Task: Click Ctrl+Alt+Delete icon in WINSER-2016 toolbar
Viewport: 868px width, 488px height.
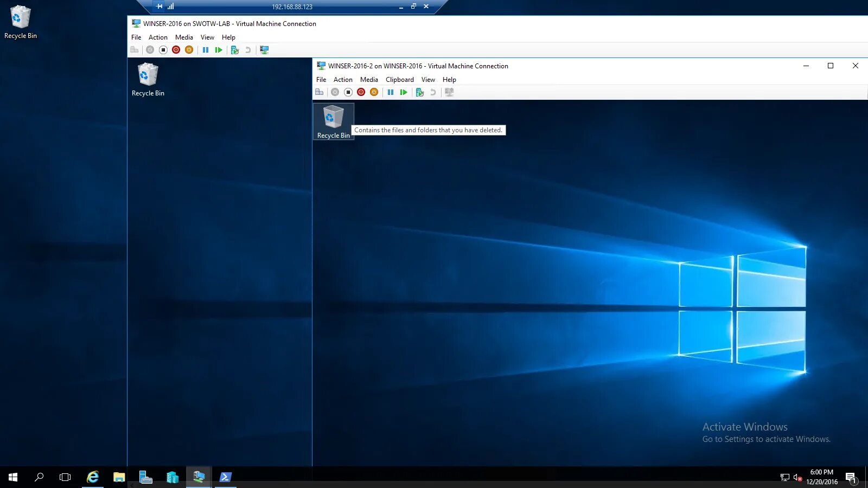Action: point(135,50)
